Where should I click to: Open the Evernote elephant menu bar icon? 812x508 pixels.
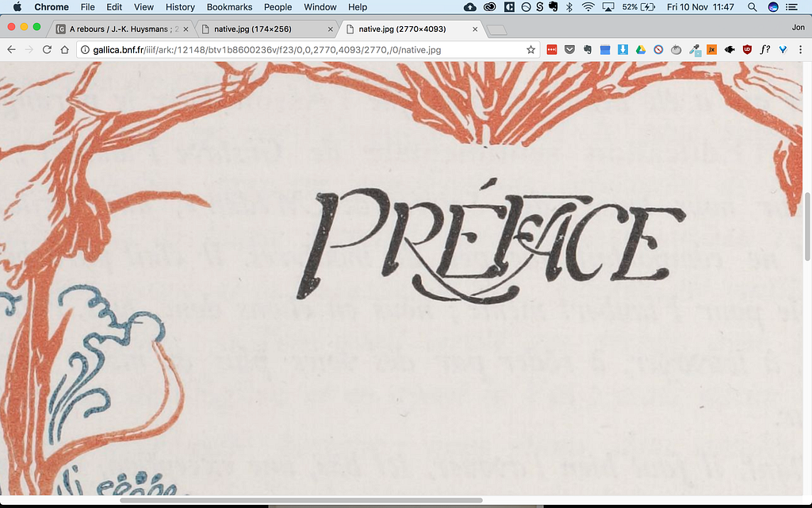[x=553, y=6]
